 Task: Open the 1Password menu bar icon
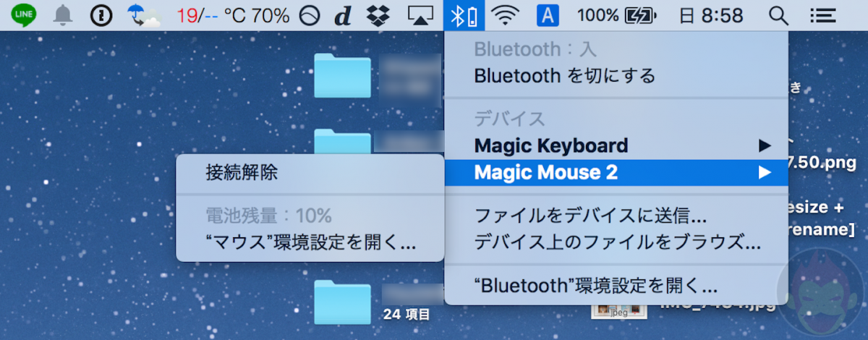(101, 14)
